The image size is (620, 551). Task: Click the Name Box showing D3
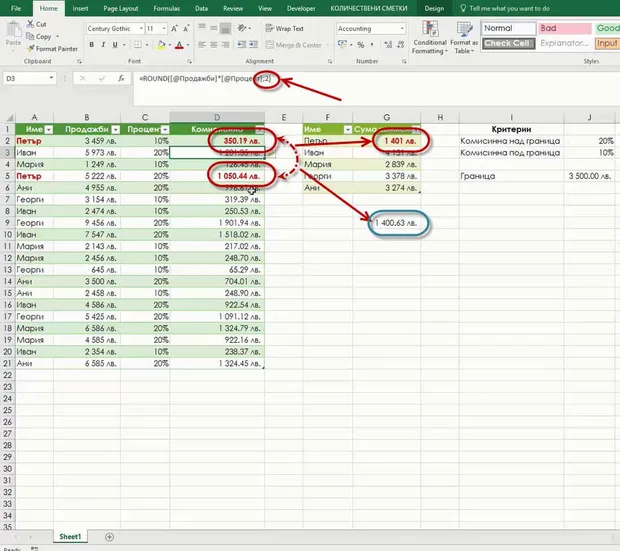(25, 78)
